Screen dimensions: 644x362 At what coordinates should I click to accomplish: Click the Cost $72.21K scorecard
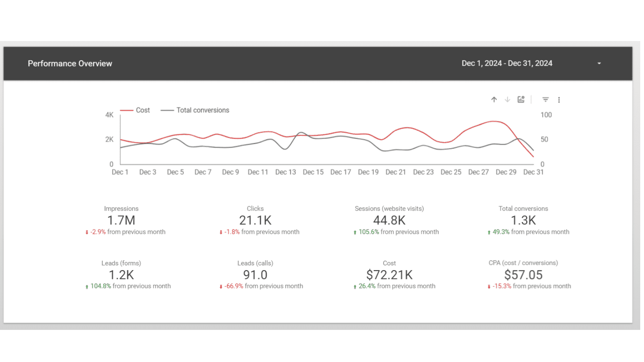(x=389, y=274)
